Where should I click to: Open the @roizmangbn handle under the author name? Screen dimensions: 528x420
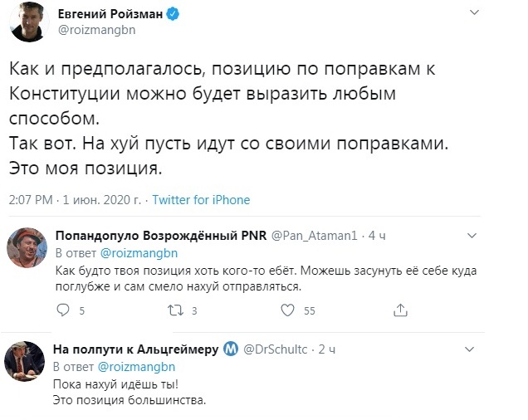[96, 30]
